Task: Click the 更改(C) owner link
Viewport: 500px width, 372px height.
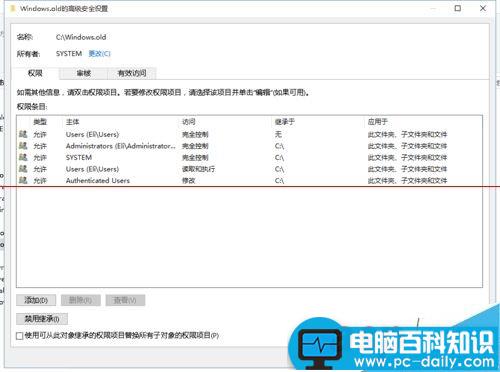Action: coord(99,54)
